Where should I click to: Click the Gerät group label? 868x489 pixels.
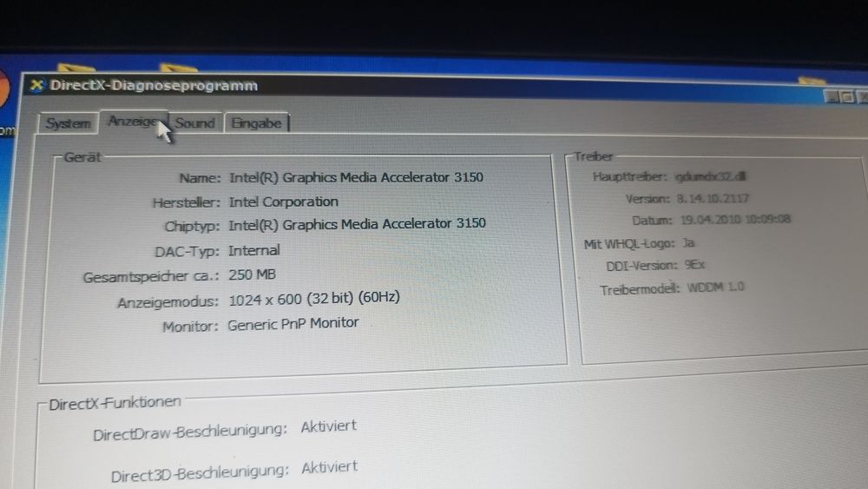click(82, 157)
